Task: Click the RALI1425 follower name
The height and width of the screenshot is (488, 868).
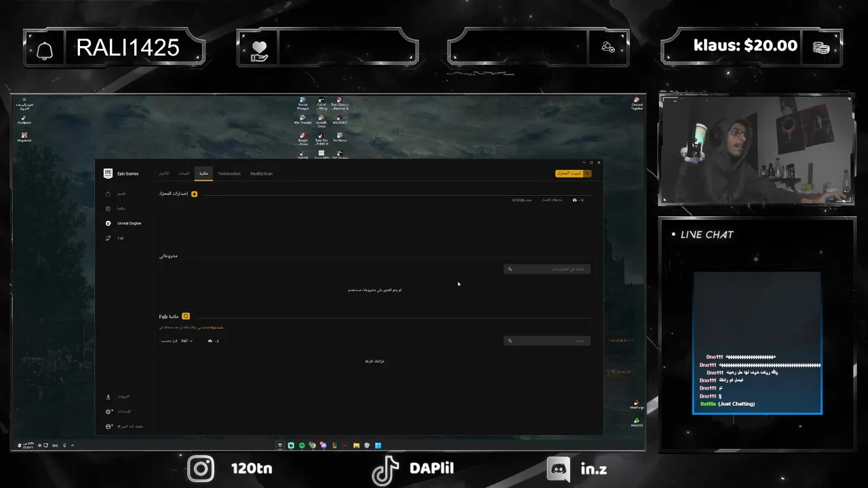Action: (127, 47)
